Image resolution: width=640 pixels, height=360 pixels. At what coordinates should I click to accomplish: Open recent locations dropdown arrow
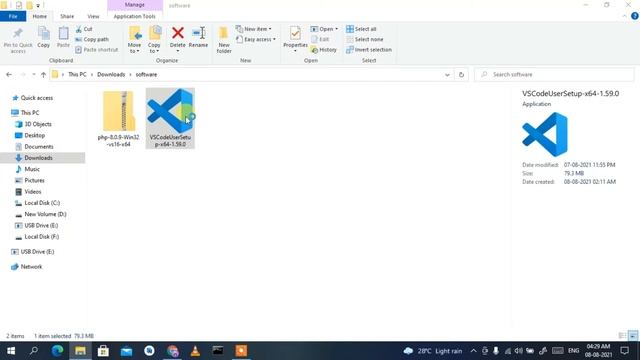[x=33, y=74]
